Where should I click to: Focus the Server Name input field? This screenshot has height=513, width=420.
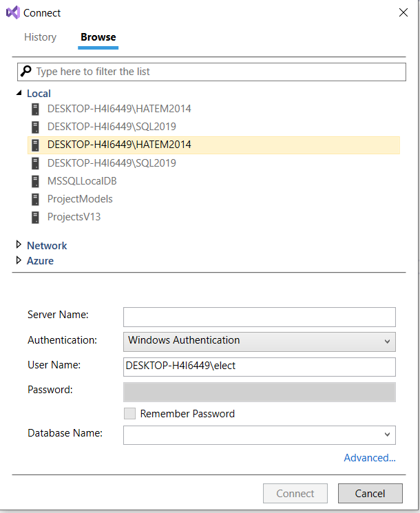pyautogui.click(x=260, y=317)
